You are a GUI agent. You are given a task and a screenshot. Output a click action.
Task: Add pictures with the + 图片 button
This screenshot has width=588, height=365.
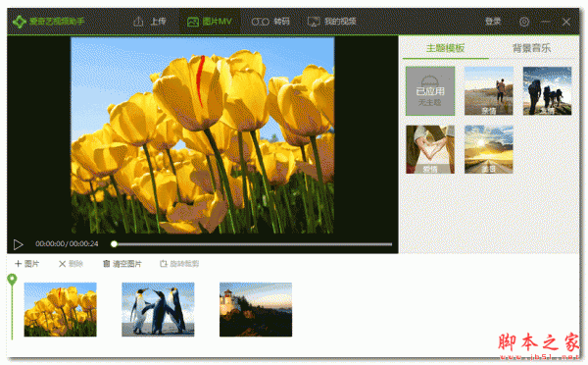26,264
